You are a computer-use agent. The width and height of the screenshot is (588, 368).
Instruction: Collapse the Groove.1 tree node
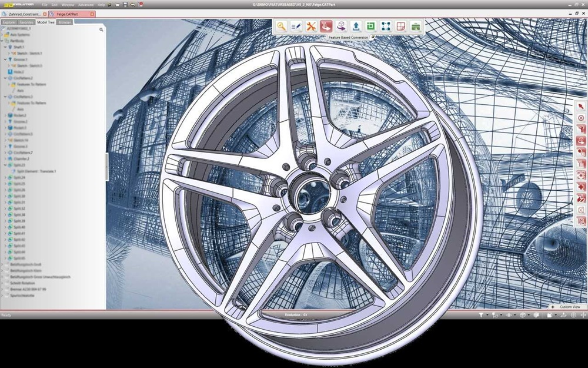point(5,59)
